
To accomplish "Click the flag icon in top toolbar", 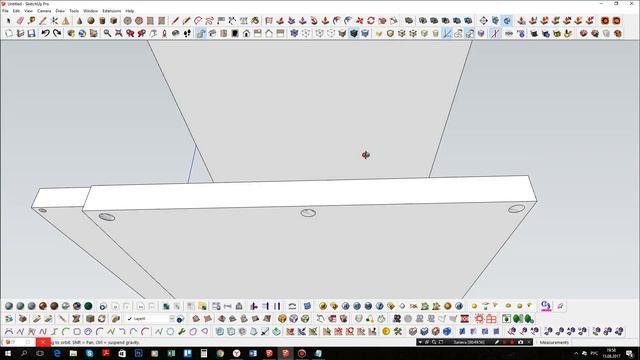I will (x=221, y=21).
